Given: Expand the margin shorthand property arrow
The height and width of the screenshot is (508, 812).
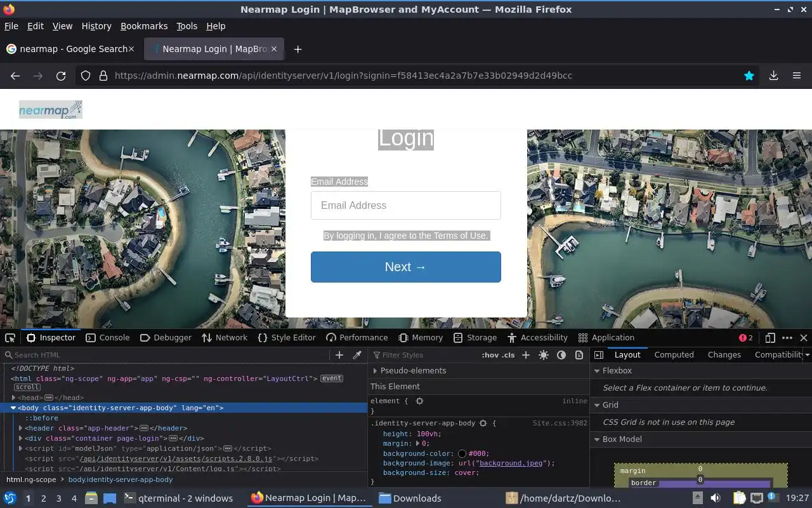Looking at the screenshot, I should click(417, 444).
